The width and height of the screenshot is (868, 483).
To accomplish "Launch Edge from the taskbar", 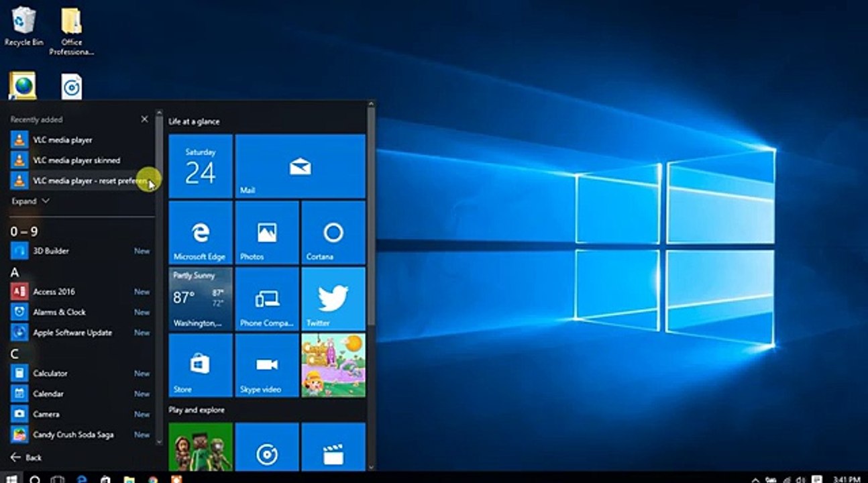I will tap(82, 478).
